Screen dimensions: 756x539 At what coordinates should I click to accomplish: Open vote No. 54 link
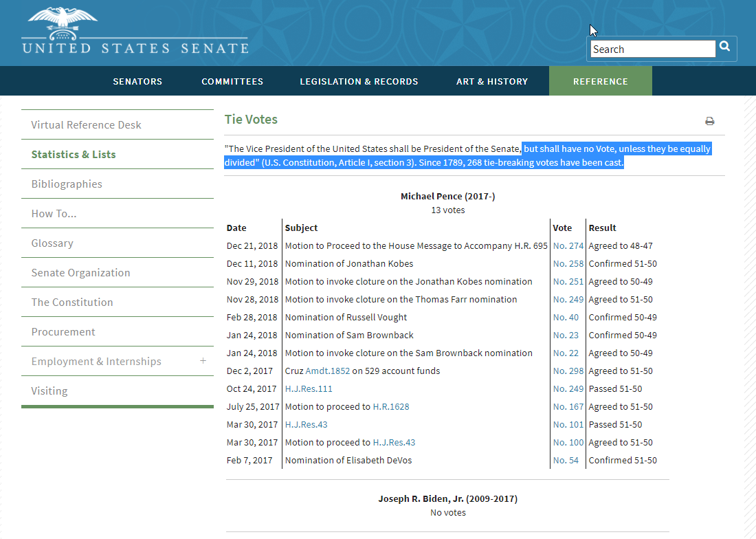(x=566, y=460)
